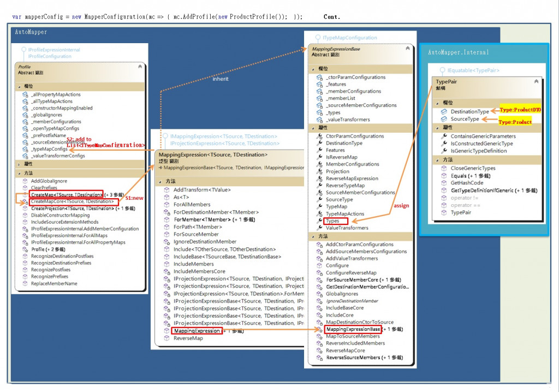
Task: Select the CreateProjection<TSource, TDestination> method row
Action: pos(83,209)
